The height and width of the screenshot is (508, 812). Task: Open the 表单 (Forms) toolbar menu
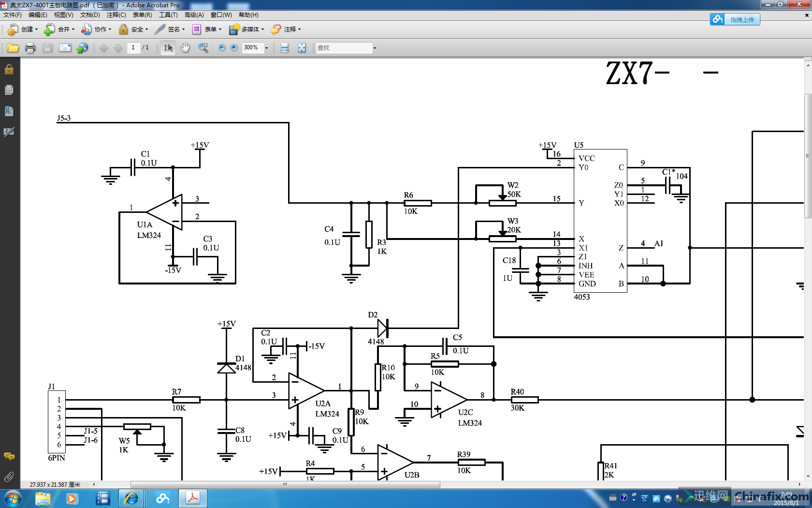tap(207, 30)
